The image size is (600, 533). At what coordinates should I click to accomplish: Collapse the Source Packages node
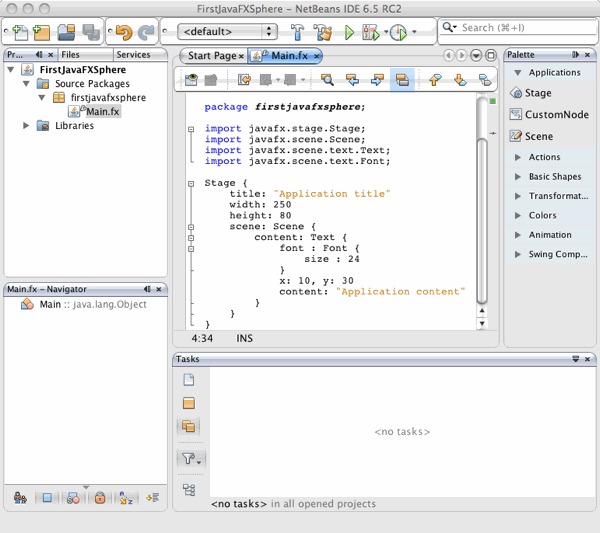pyautogui.click(x=26, y=83)
